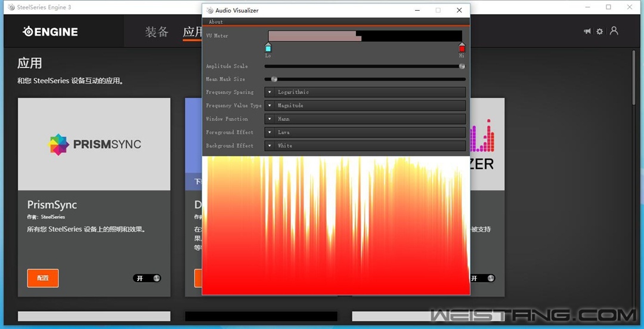Screen dimensions: 644x329
Task: Click the PrismSync title text
Action: tap(52, 205)
